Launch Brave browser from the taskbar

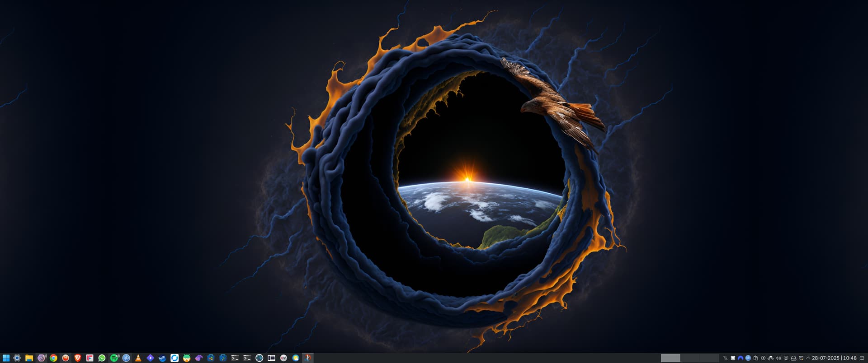point(78,358)
